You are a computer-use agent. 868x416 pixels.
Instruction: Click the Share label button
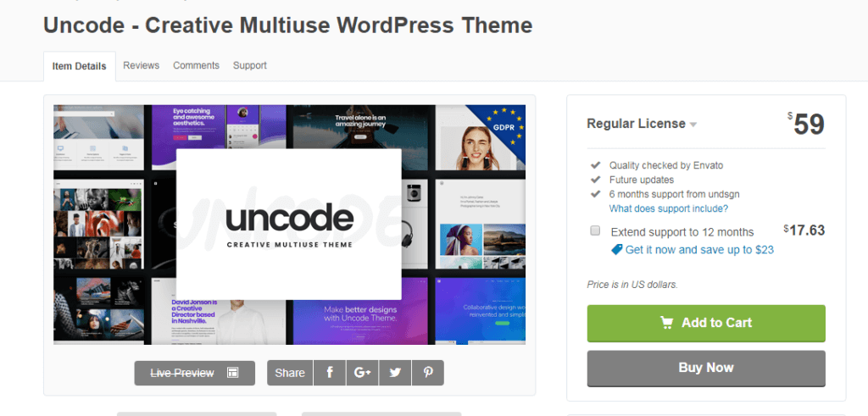click(290, 373)
